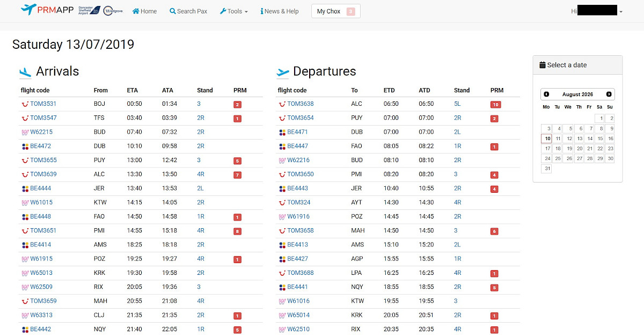644x335 pixels.
Task: Open the Home page
Action: (x=144, y=11)
